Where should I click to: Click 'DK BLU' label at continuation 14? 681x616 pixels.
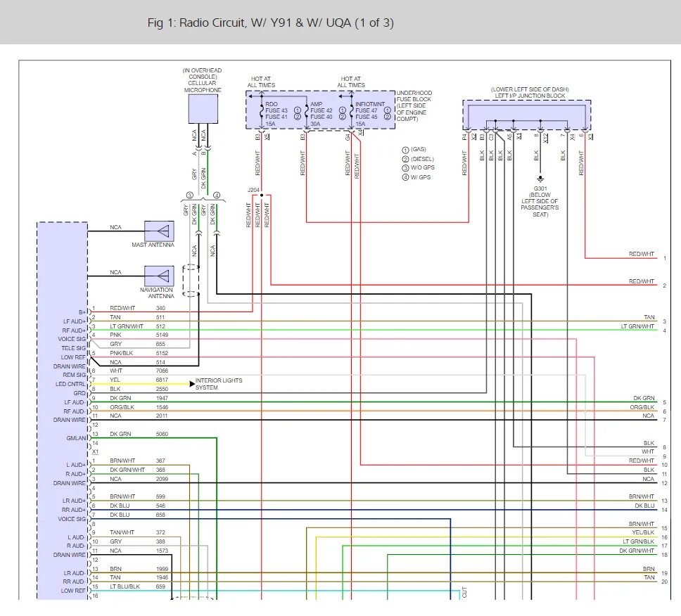(644, 506)
